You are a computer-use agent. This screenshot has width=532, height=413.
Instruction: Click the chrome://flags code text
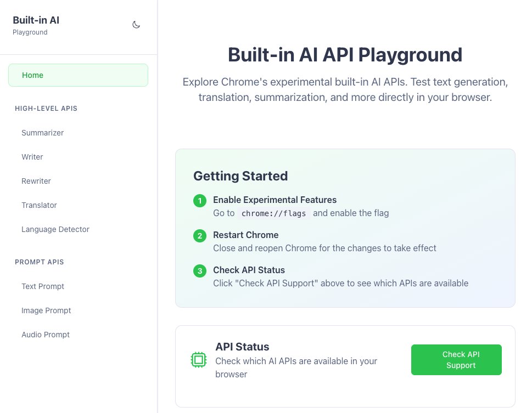273,213
